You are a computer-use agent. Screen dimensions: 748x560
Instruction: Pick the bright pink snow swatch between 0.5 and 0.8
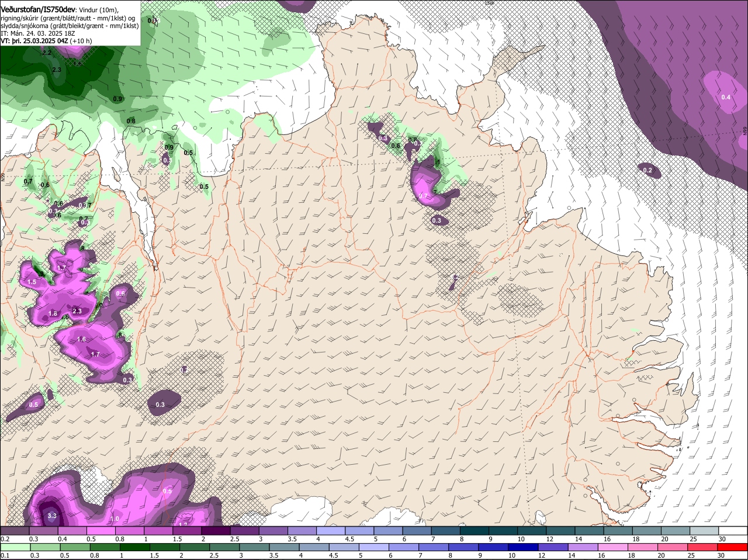click(101, 530)
